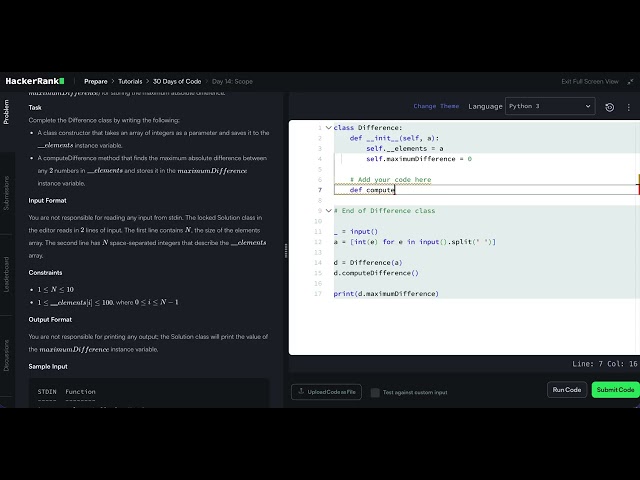The image size is (640, 480).
Task: Click the self.maximumDifference = 0 line
Action: tap(419, 159)
